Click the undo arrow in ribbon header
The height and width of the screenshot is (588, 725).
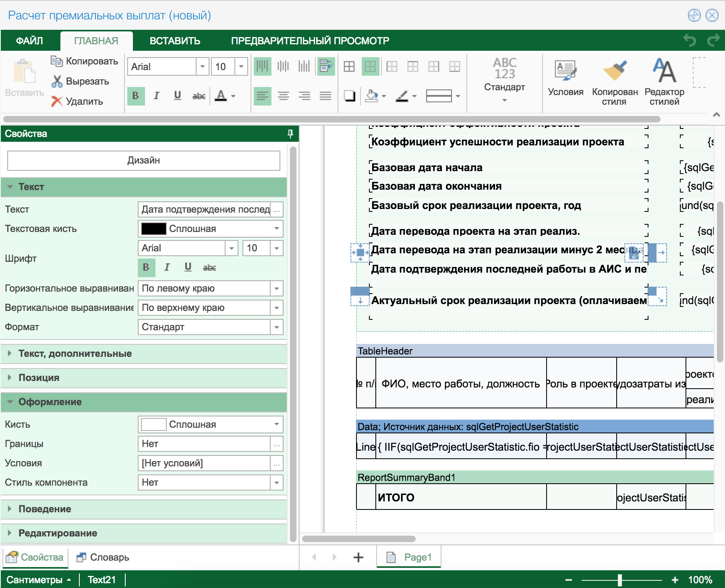[x=690, y=40]
